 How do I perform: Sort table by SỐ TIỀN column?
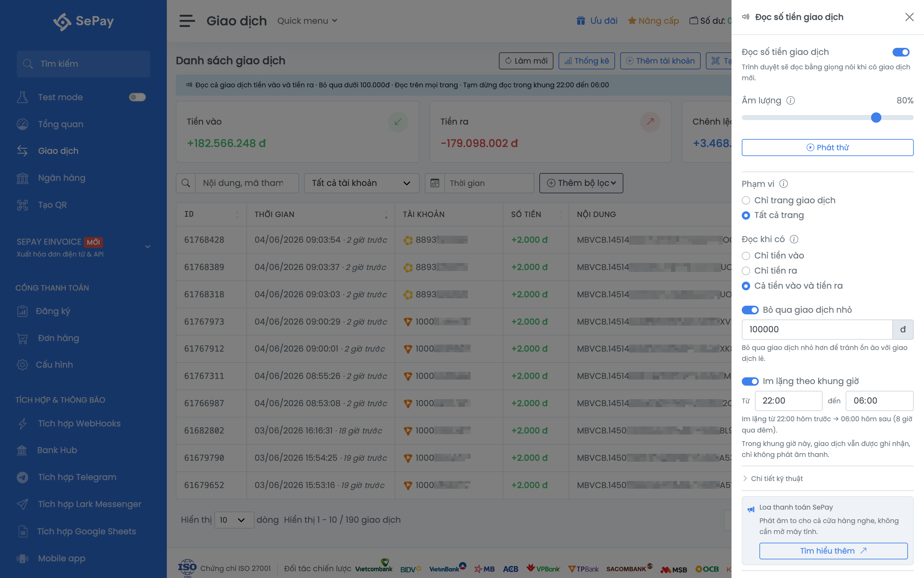[536, 215]
